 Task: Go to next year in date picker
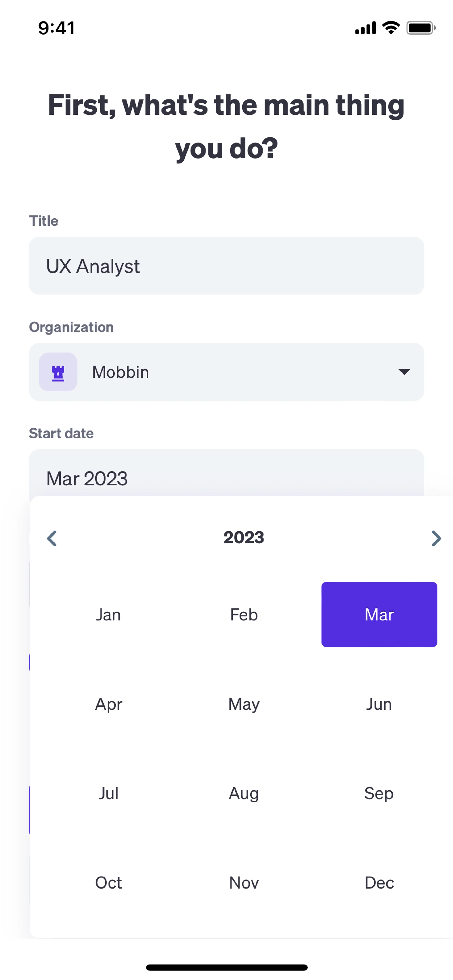436,538
